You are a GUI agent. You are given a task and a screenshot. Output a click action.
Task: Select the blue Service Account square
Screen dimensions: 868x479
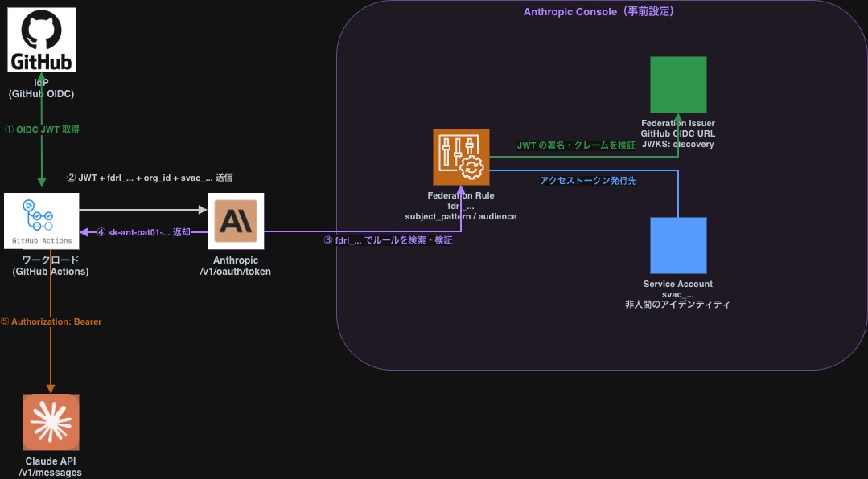click(678, 245)
